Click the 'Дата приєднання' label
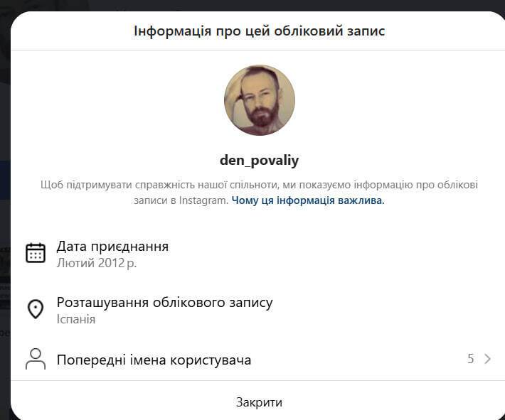505x420 pixels. (112, 247)
